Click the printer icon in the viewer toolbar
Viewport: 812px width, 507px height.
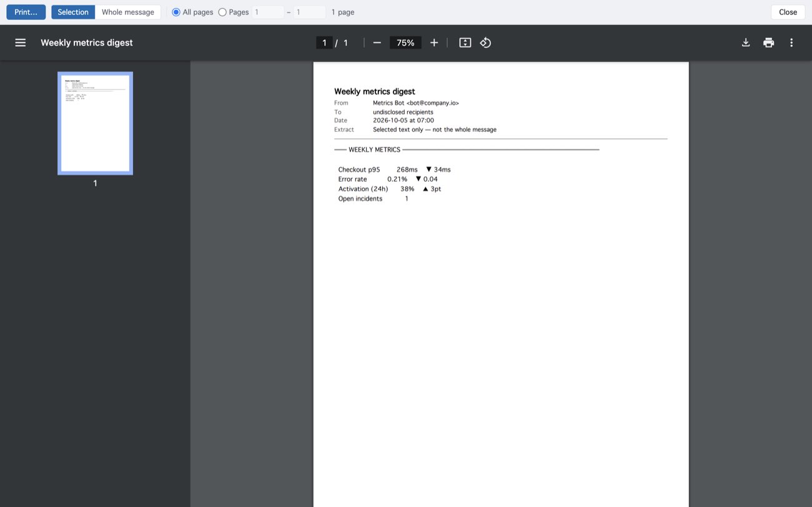click(768, 42)
